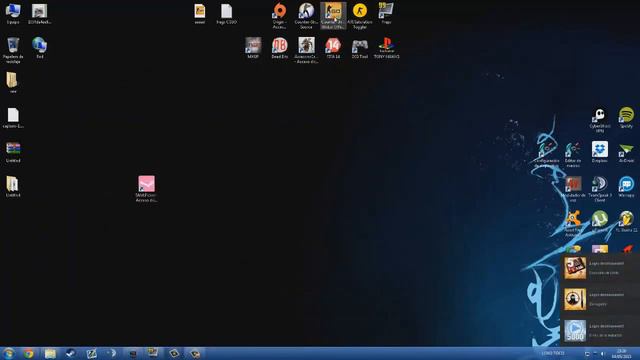640x360 pixels.
Task: Open the CyberGhost VPN shortcut
Action: tap(600, 120)
